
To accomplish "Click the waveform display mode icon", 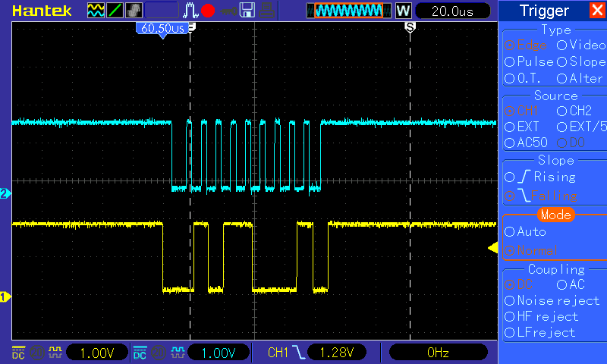I will tap(96, 11).
